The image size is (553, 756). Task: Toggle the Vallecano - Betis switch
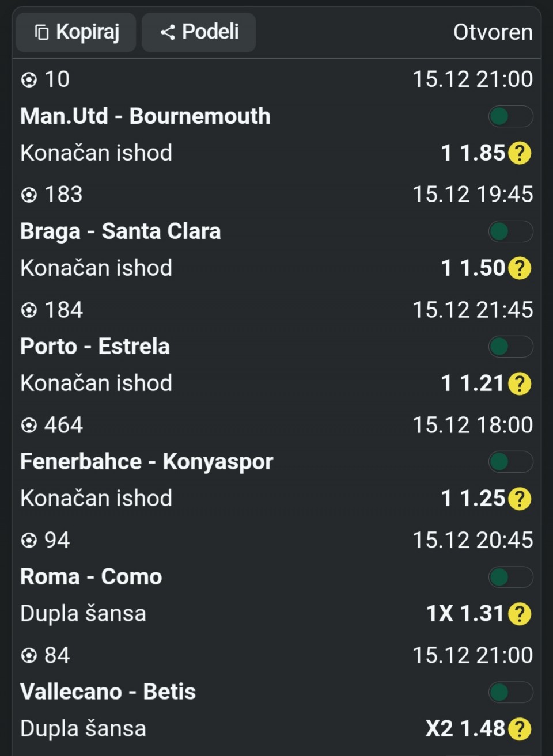(510, 692)
